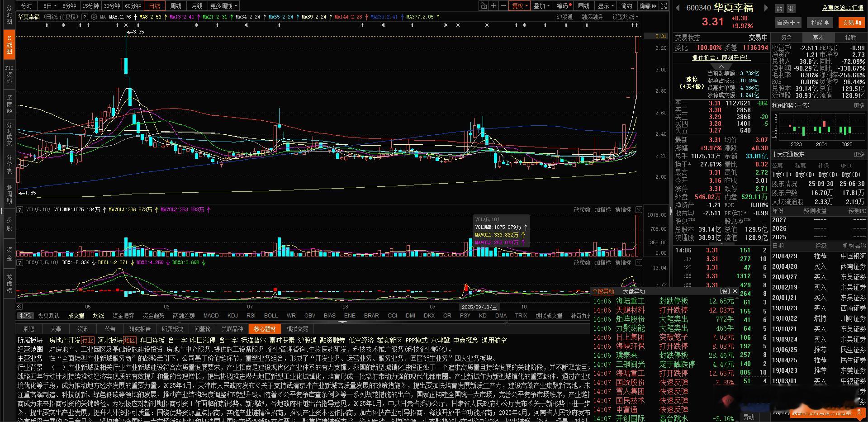Open help icon for DDX indicator
868x422 pixels.
click(x=20, y=262)
